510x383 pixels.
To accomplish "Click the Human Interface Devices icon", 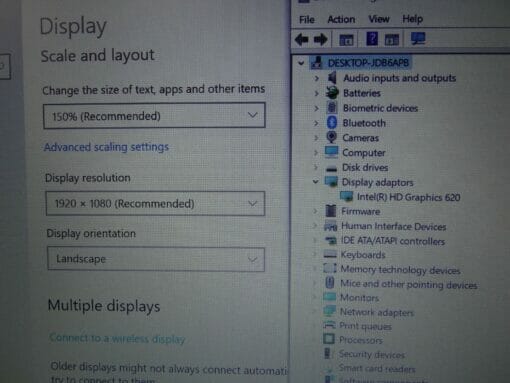I will (x=330, y=226).
